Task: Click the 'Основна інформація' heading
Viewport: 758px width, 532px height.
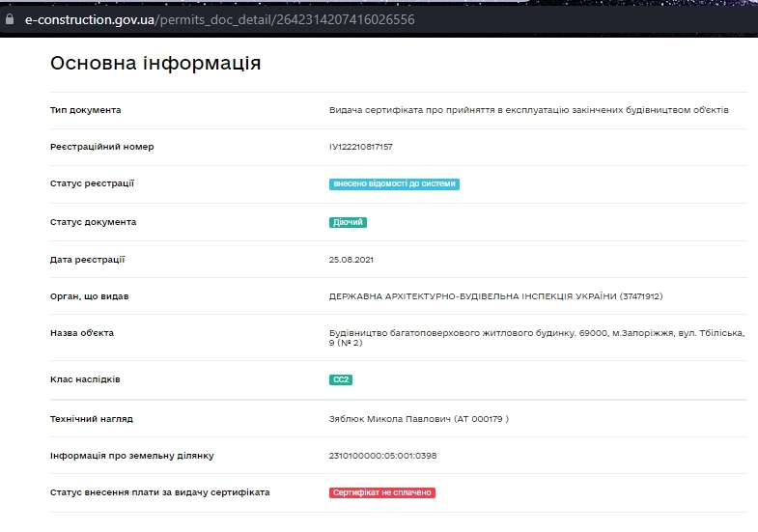Action: click(155, 64)
